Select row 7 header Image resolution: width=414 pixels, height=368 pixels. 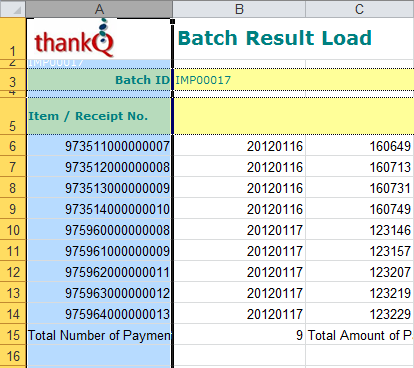(x=13, y=167)
